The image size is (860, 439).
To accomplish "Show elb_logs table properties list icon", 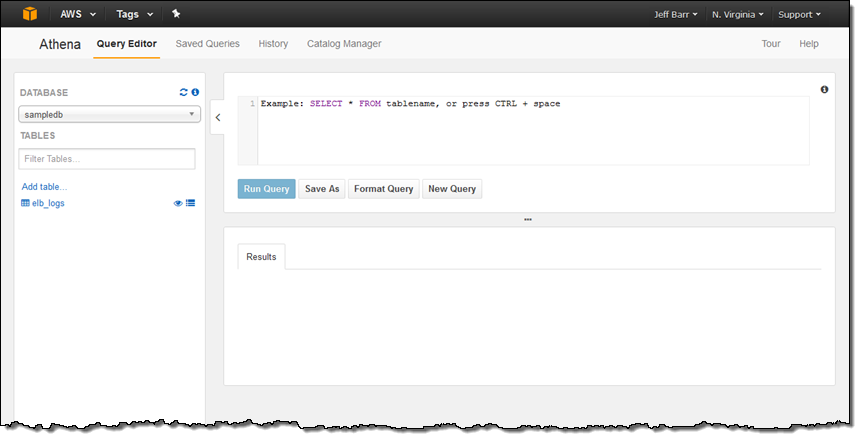I will 190,203.
